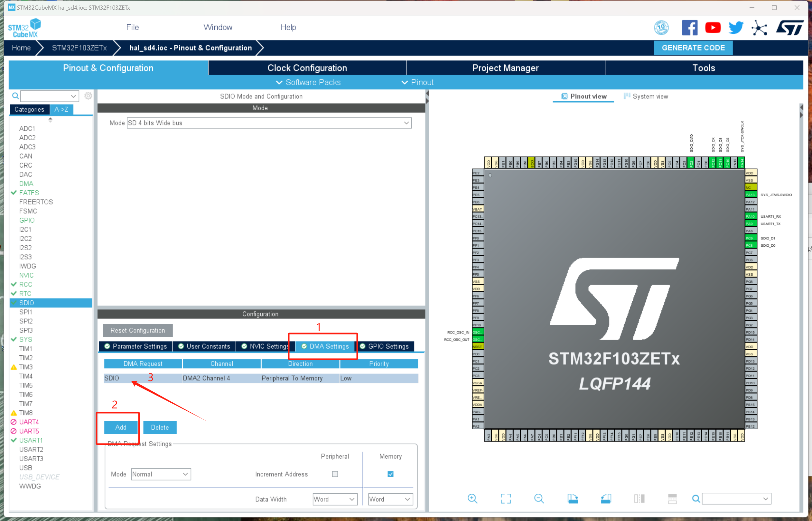
Task: Click the STM32CubeMX logo
Action: coord(24,28)
